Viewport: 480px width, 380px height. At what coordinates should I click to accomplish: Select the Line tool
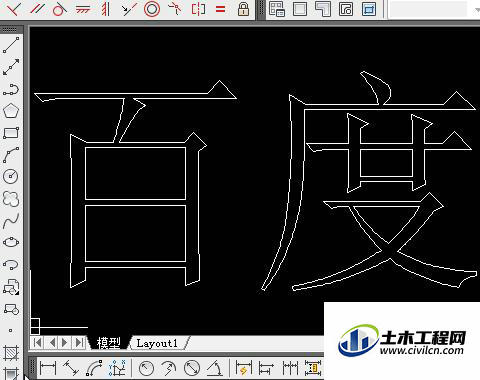click(x=11, y=45)
